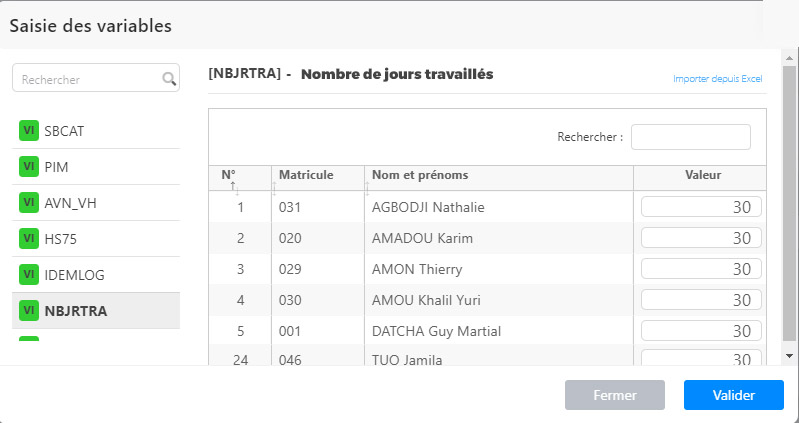Select the NBJRTRA variable in list
This screenshot has width=799, height=423.
coord(96,310)
